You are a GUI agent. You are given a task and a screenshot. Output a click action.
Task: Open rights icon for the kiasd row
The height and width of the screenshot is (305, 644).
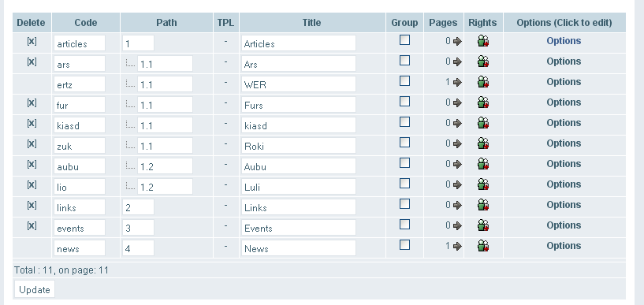pyautogui.click(x=483, y=123)
